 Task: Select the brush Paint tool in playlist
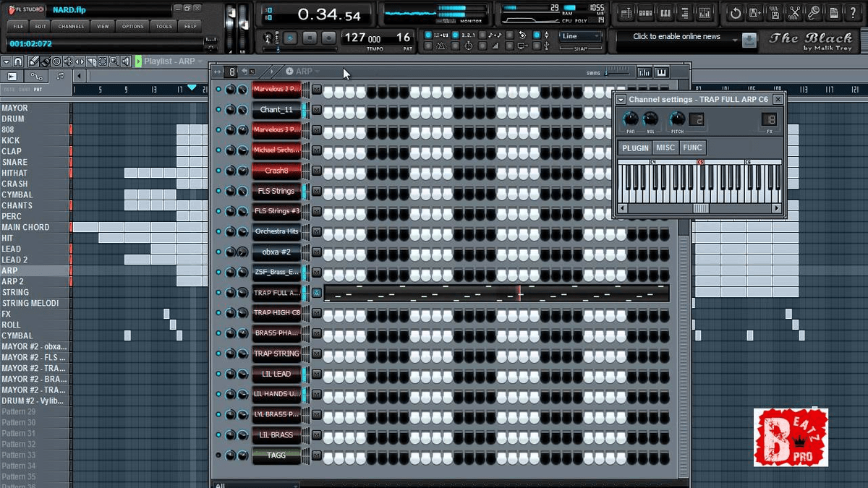pos(45,61)
